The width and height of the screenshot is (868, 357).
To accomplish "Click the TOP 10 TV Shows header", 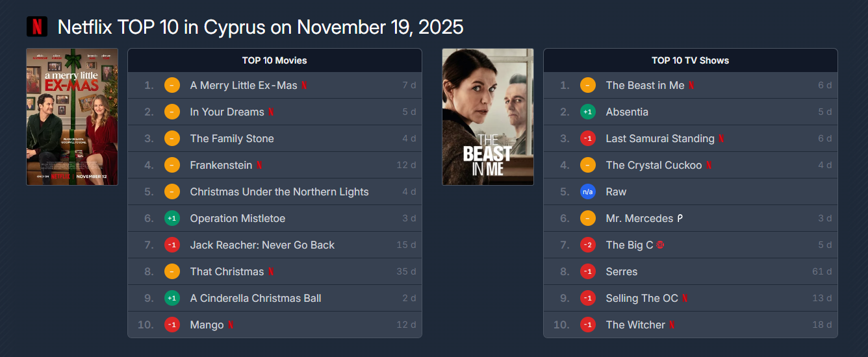I will (x=690, y=60).
